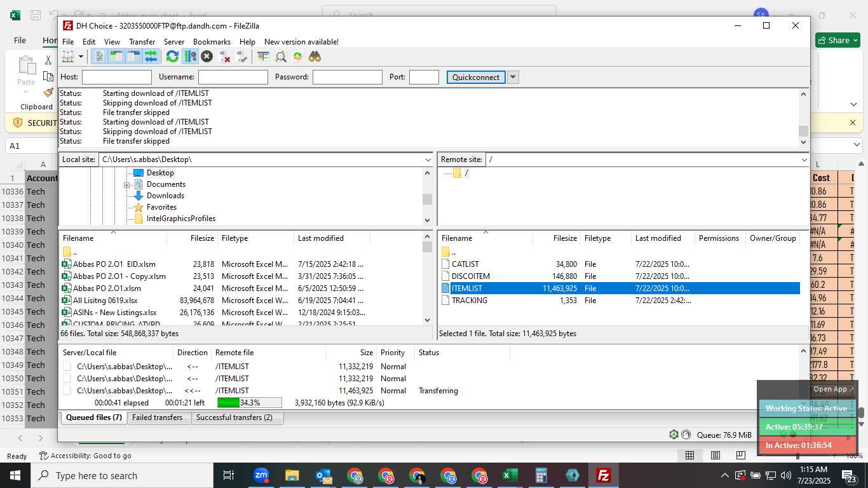Screen dimensions: 868x488
Task: Select Downloads folder in local tree
Action: (x=165, y=196)
